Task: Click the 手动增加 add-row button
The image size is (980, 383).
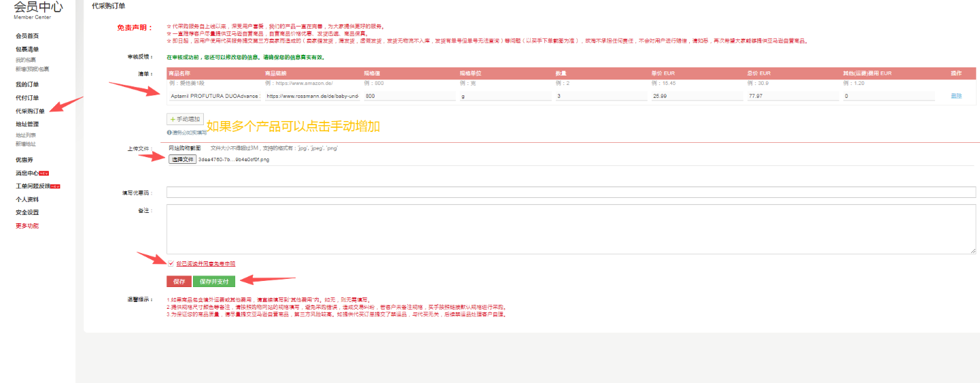Action: (x=185, y=119)
